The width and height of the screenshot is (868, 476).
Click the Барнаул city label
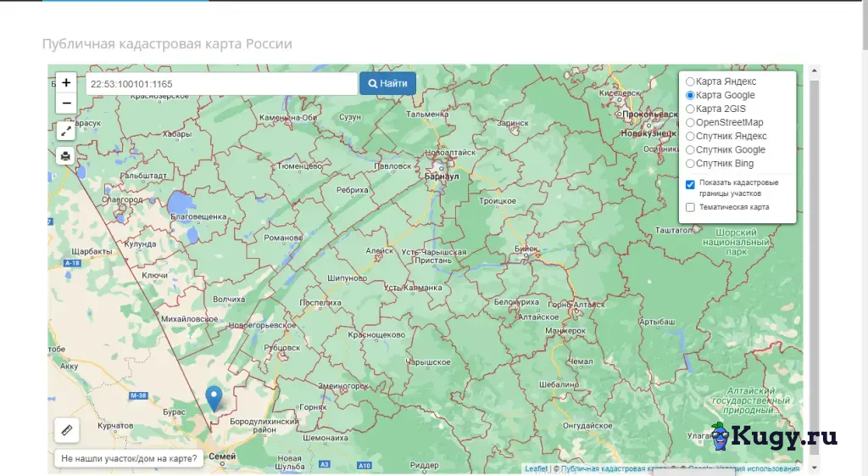point(442,176)
